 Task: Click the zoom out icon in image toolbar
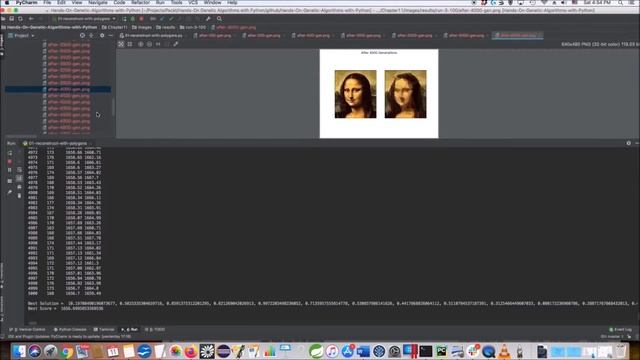(149, 44)
